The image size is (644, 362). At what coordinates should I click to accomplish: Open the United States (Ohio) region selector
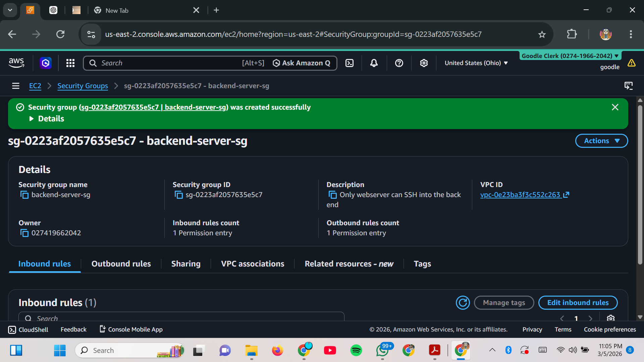click(x=476, y=63)
